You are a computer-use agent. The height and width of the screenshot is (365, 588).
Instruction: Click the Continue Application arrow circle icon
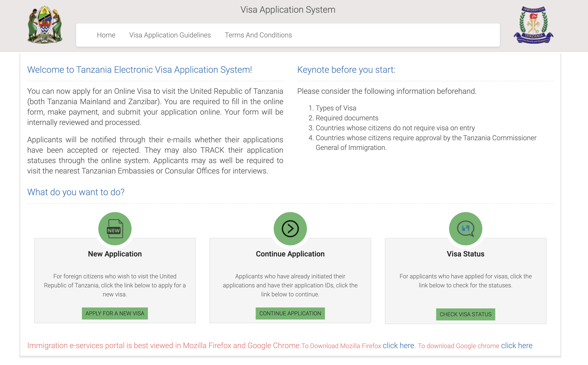pos(290,229)
